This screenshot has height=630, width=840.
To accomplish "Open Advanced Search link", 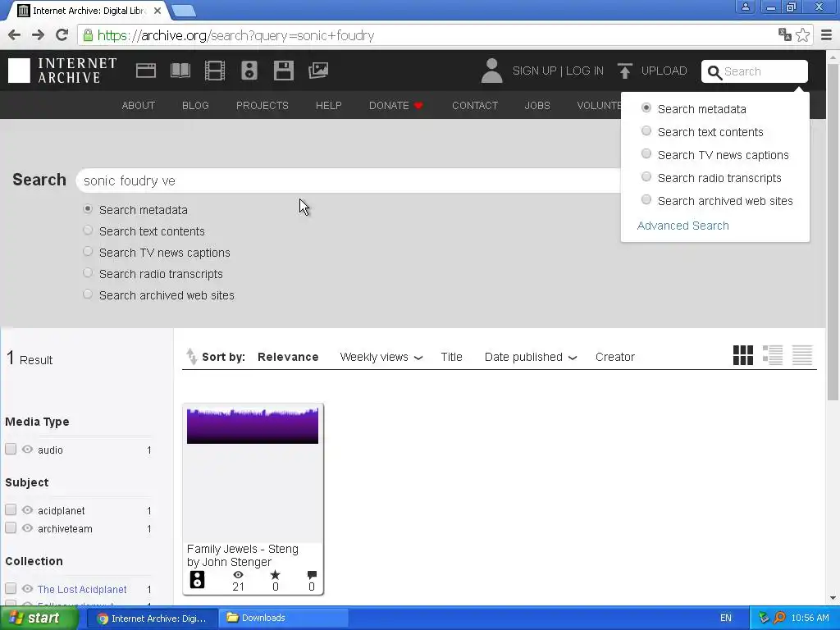I will tap(682, 226).
